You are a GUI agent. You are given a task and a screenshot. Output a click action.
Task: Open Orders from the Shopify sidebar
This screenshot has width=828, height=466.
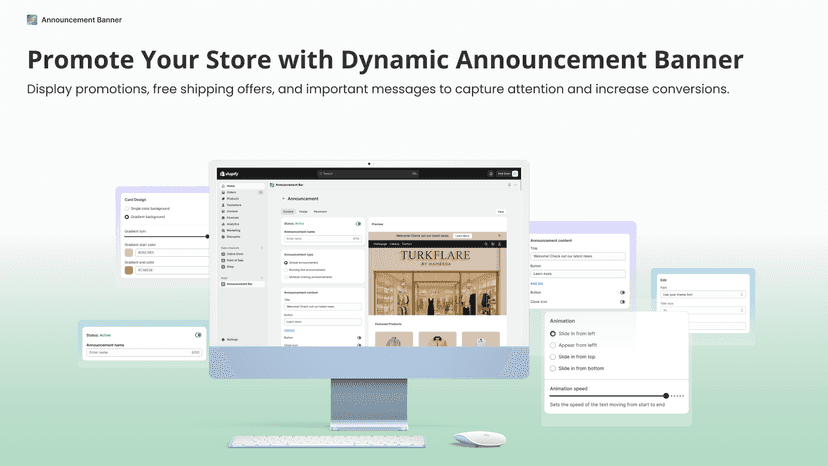[x=231, y=192]
